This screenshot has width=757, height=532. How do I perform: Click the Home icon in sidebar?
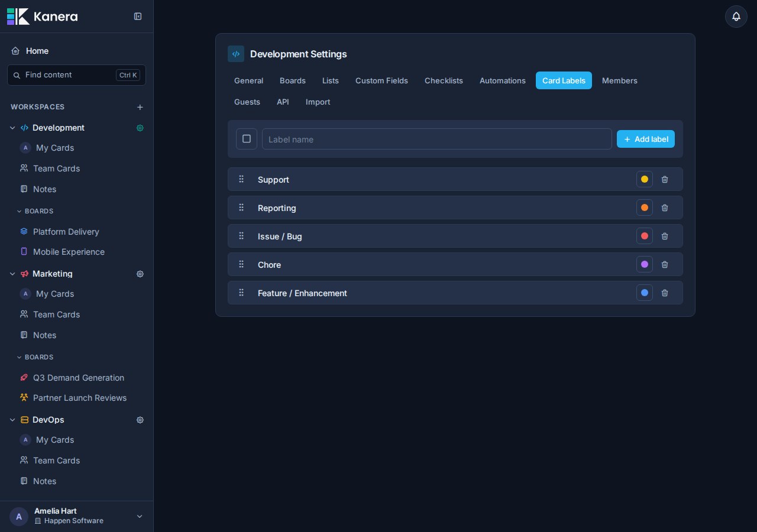(15, 51)
